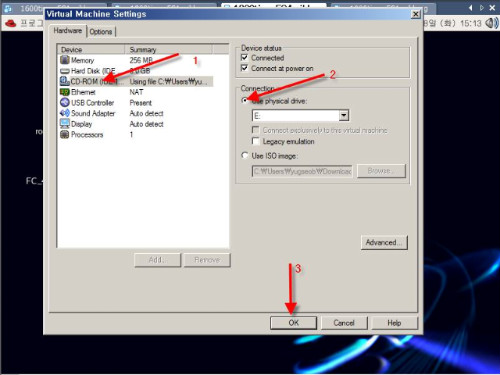Select the Memory row text
This screenshot has width=500, height=375.
pos(82,60)
